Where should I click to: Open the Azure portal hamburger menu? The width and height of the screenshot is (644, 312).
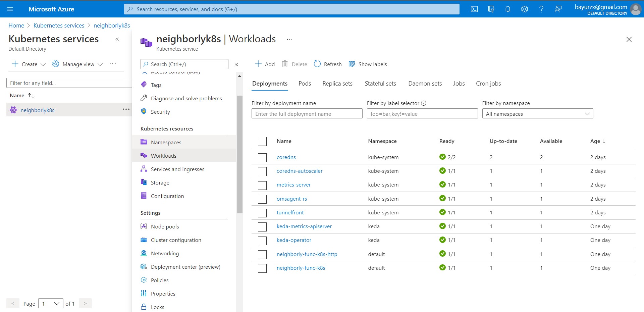pyautogui.click(x=10, y=9)
